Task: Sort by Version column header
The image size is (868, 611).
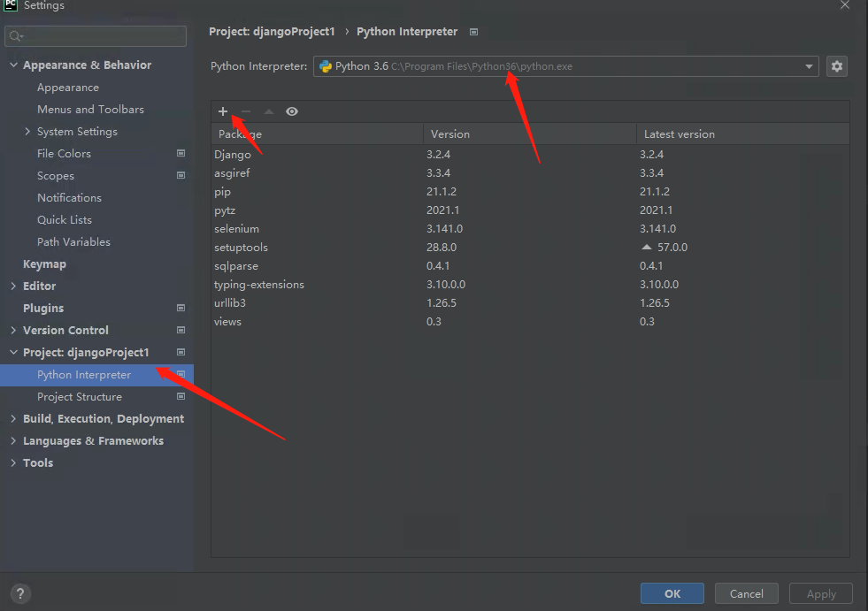Action: [530, 134]
